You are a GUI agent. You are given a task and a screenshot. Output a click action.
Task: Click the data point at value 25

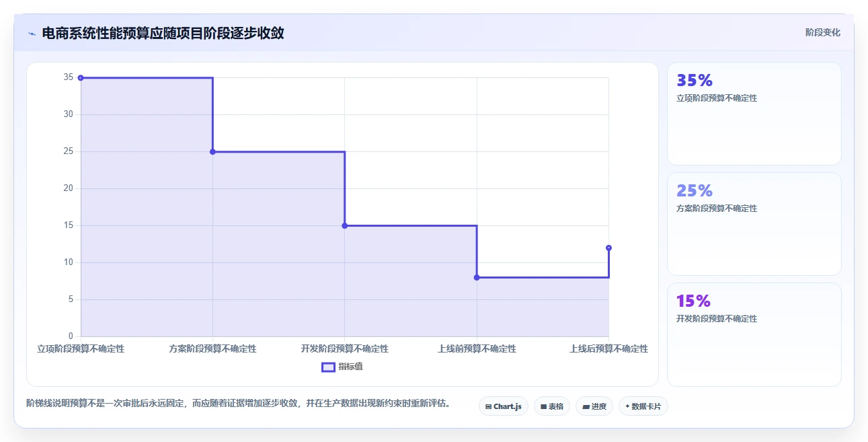click(213, 152)
